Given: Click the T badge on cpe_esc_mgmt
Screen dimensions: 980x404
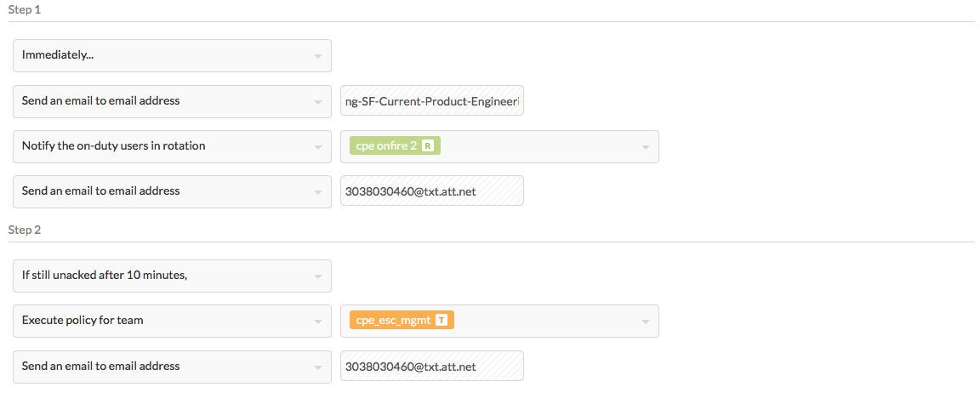Looking at the screenshot, I should pyautogui.click(x=442, y=320).
